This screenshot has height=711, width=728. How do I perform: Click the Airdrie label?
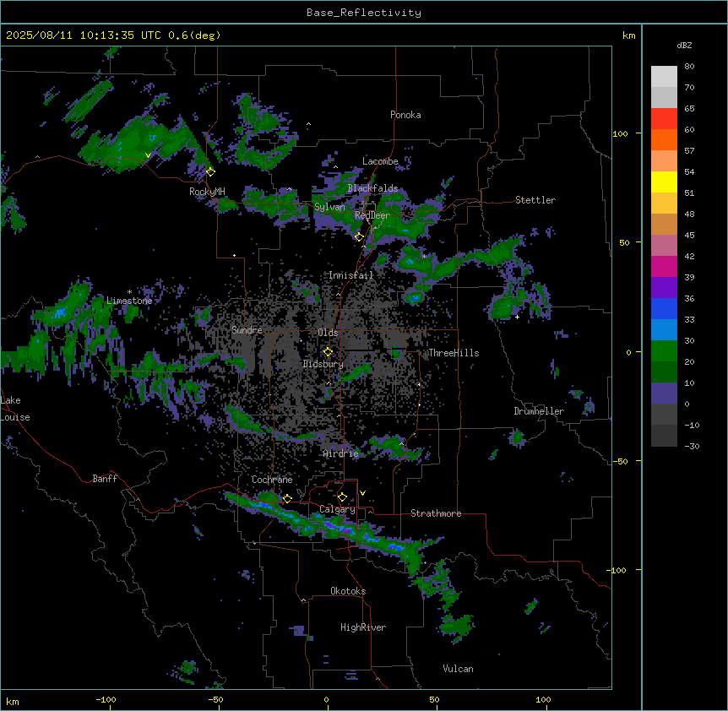(341, 453)
